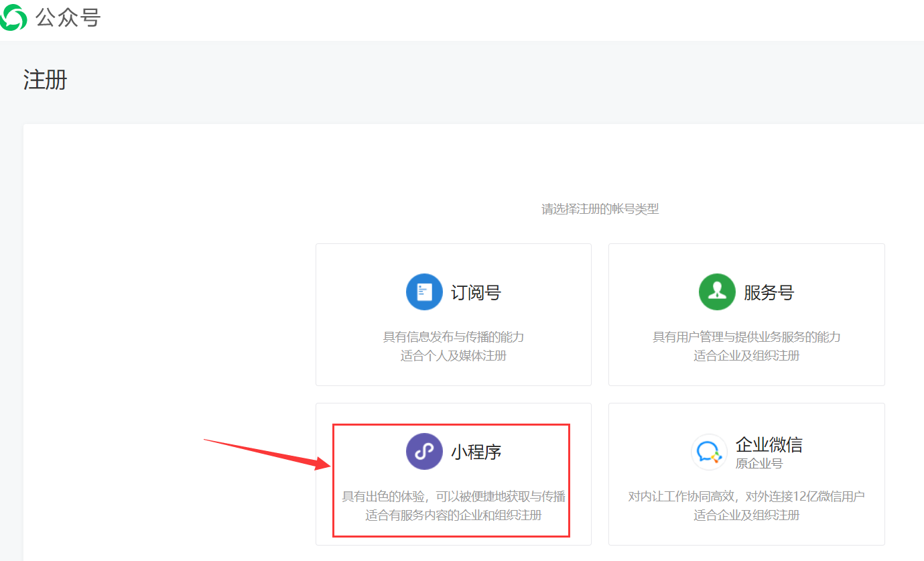The image size is (924, 561).
Task: Select the 服务号 account type title
Action: click(x=769, y=292)
